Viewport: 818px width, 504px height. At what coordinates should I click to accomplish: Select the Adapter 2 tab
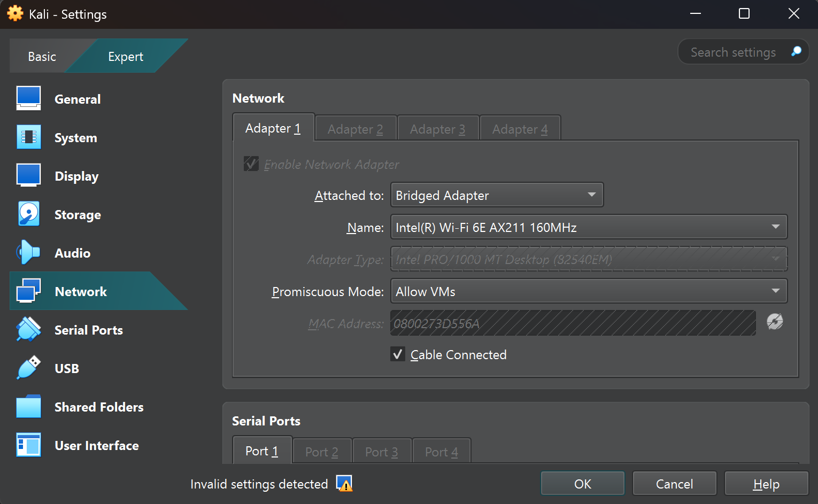[x=356, y=129]
